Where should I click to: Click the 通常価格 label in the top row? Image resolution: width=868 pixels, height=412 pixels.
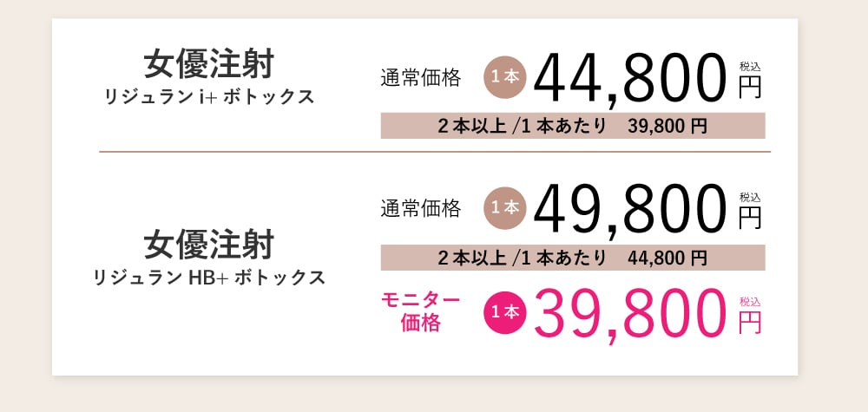(421, 79)
